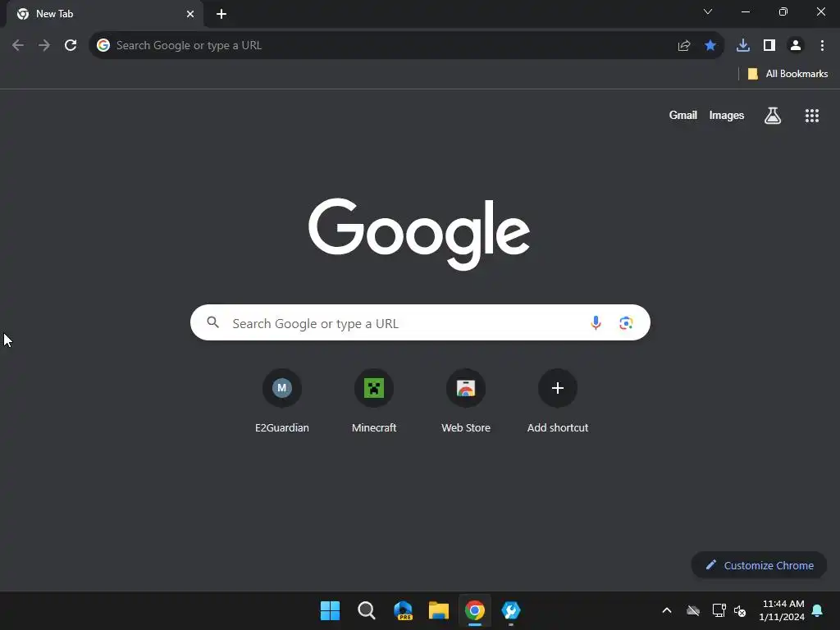Open the Images link
Viewport: 840px width, 630px height.
(727, 115)
